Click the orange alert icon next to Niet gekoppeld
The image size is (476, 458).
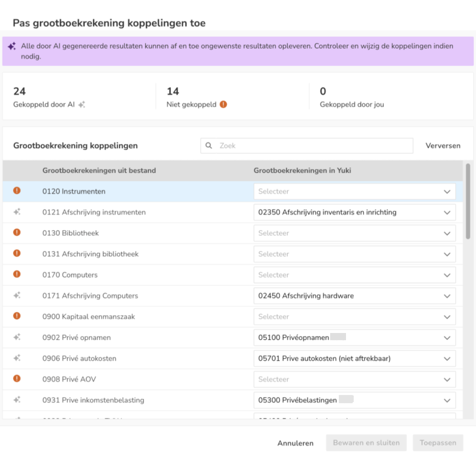[x=223, y=105]
